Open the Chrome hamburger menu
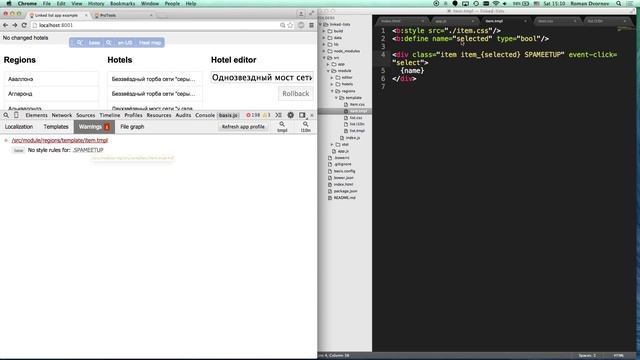This screenshot has width=640, height=360. click(311, 25)
